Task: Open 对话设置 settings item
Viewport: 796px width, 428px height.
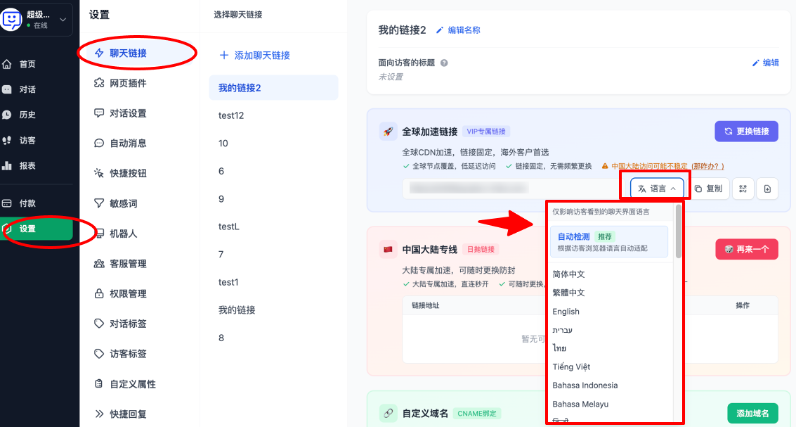Action: [x=128, y=113]
